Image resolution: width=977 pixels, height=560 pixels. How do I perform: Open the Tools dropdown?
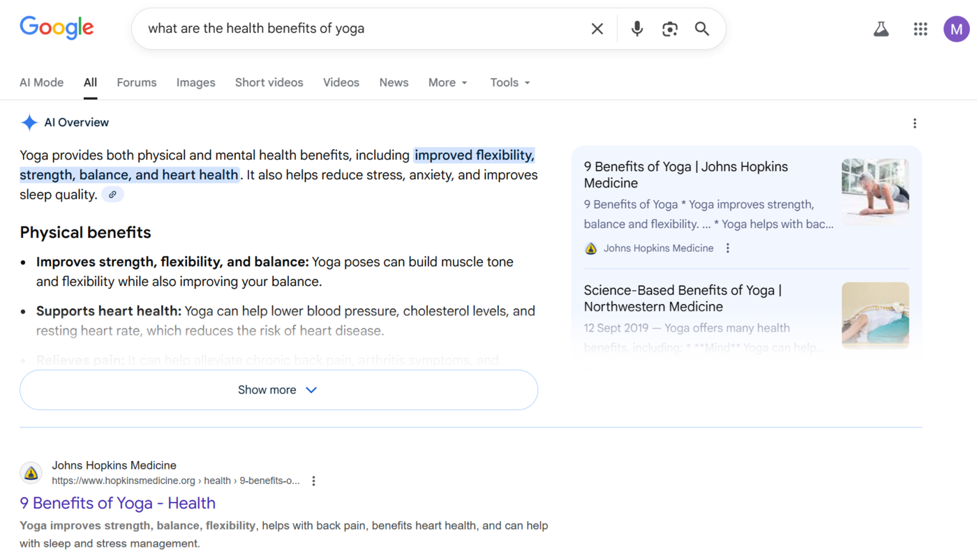509,82
